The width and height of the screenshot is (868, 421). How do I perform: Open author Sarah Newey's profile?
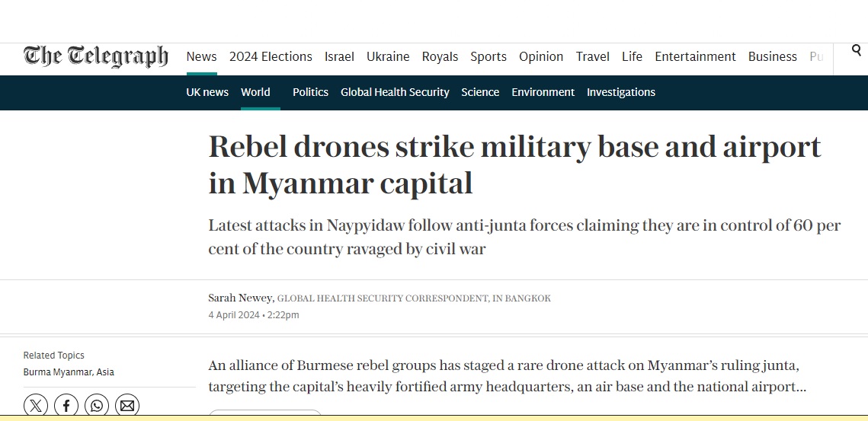pyautogui.click(x=240, y=298)
